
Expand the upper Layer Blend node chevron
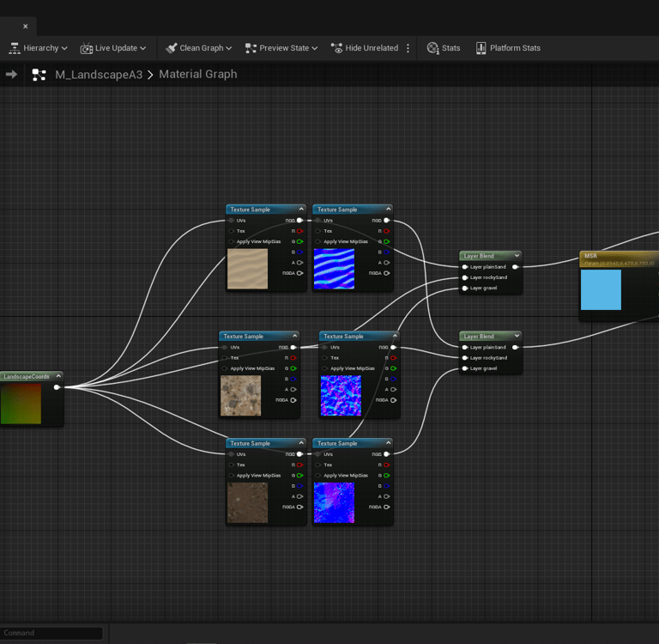coord(516,256)
